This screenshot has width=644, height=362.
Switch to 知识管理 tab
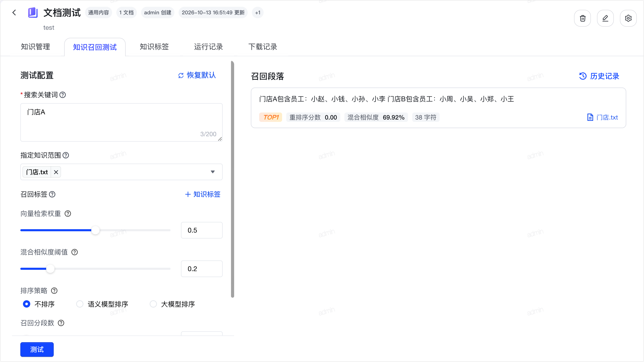pos(35,47)
